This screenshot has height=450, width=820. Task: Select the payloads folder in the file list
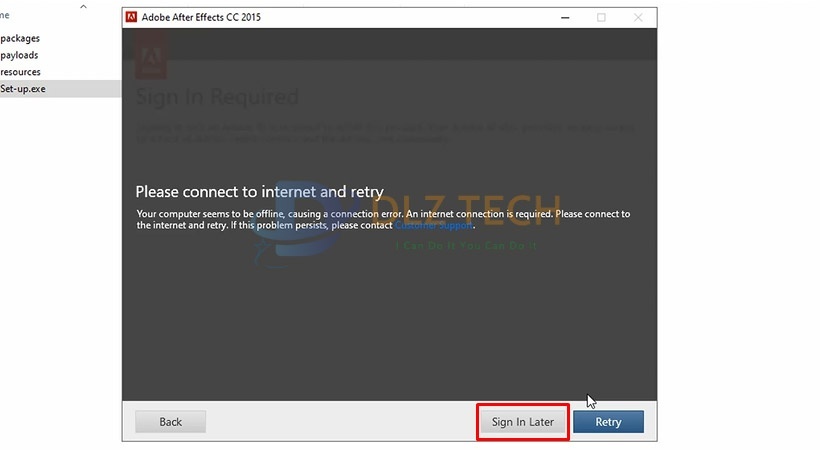pos(19,55)
